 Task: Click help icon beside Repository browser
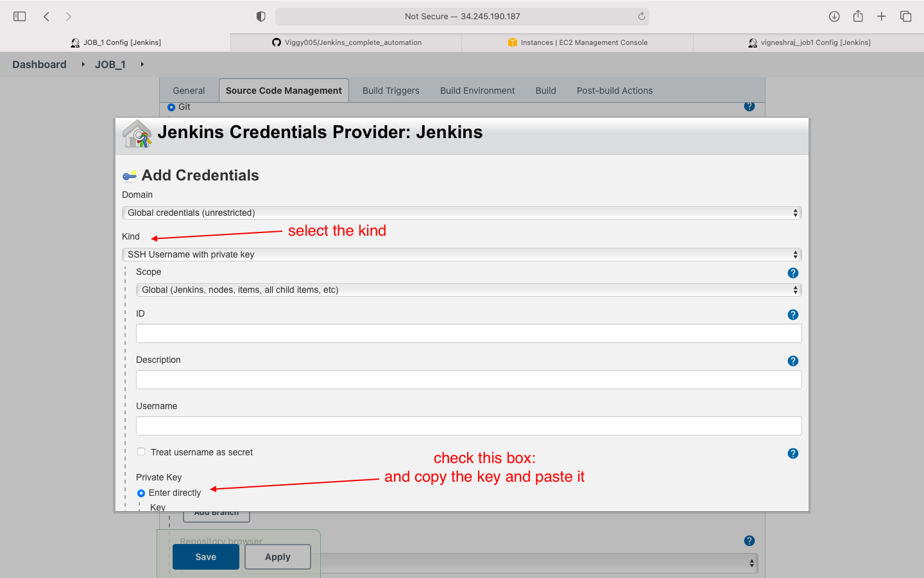pos(749,541)
